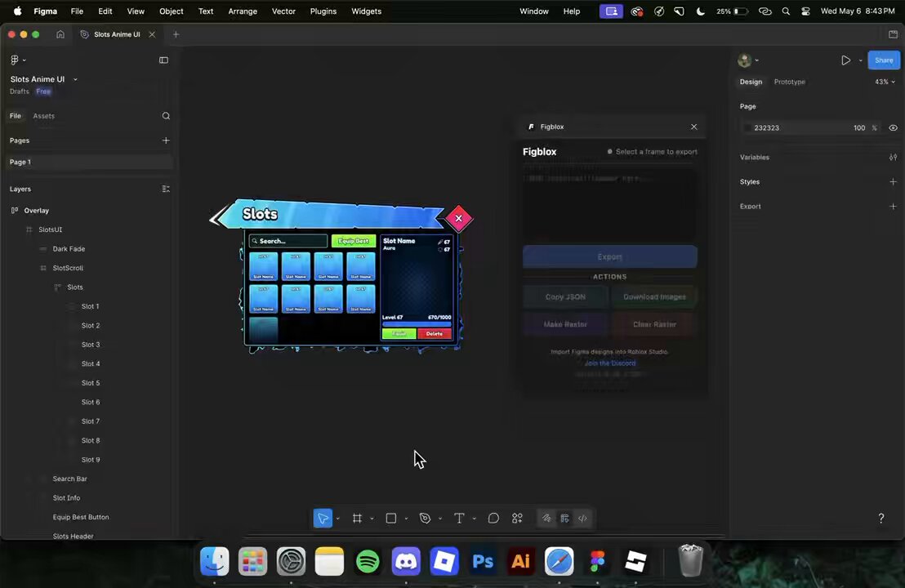Open user avatar dropdown

[x=748, y=60]
